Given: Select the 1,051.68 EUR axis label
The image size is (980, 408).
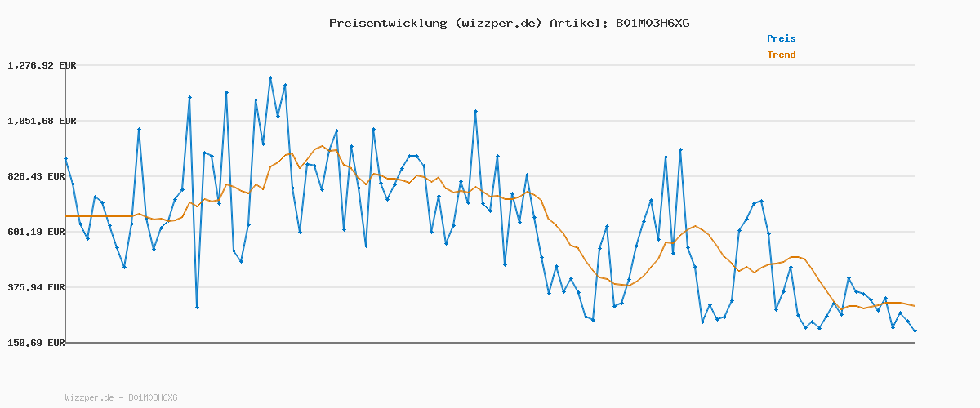Looking at the screenshot, I should point(42,121).
